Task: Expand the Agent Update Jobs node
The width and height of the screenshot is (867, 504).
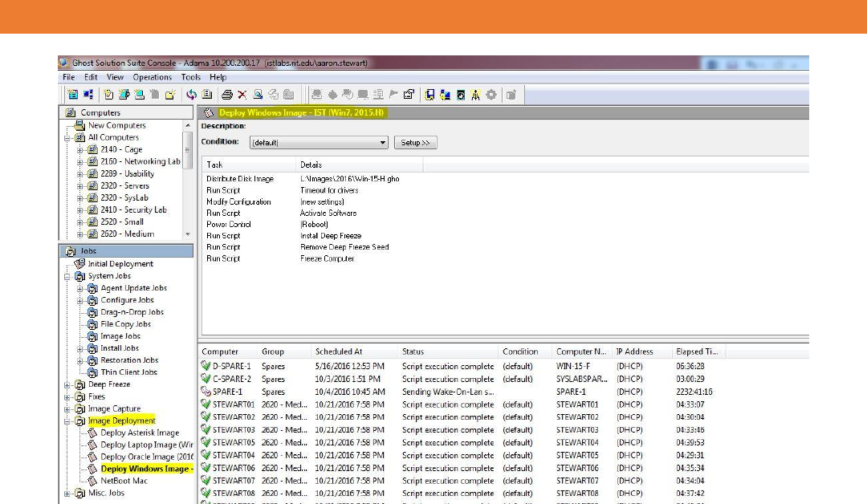Action: click(80, 288)
